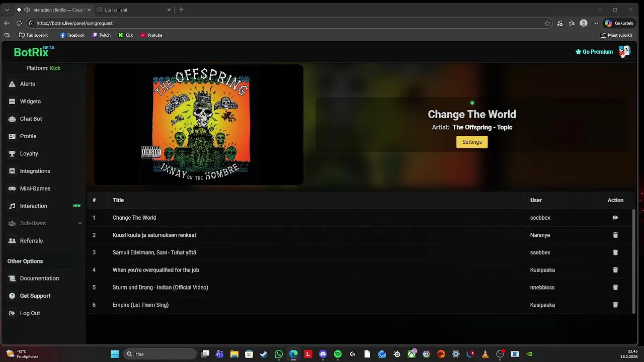Viewport: 644px width, 362px height.
Task: Open Mini-Games section
Action: 35,189
